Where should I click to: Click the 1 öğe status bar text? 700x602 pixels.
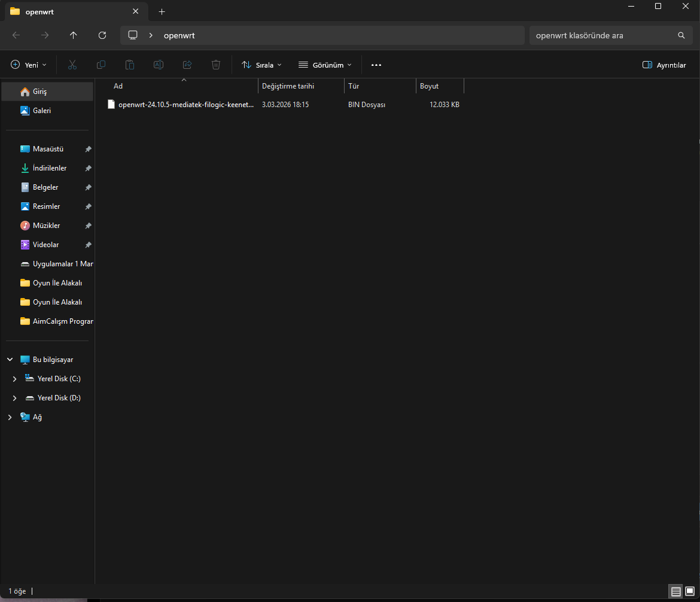tap(17, 591)
